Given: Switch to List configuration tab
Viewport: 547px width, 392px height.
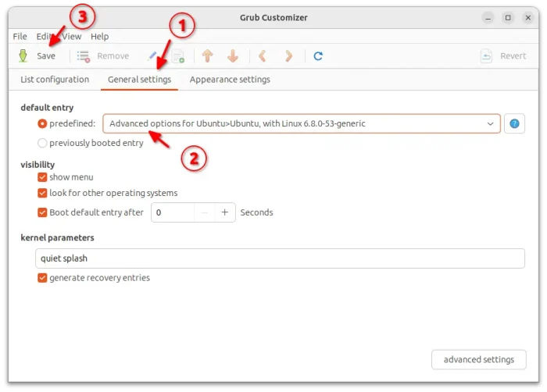Looking at the screenshot, I should (55, 80).
